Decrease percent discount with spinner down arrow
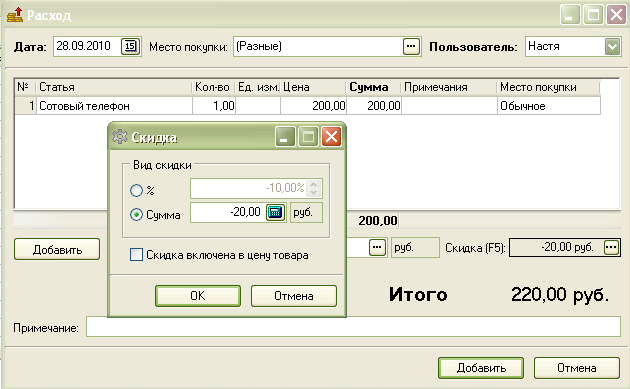Image resolution: width=630 pixels, height=389 pixels. [x=313, y=192]
